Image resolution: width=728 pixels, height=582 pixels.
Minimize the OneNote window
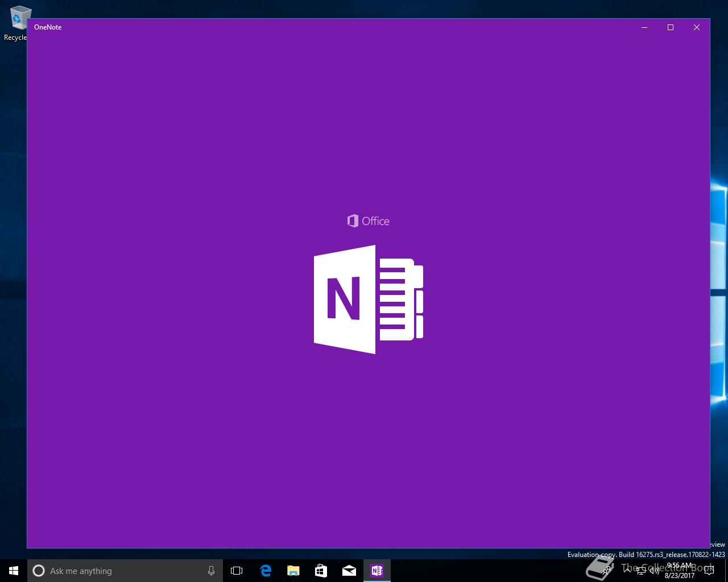[x=644, y=27]
